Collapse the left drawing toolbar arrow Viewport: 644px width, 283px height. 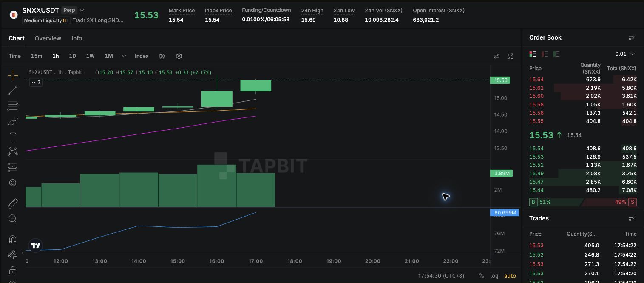tap(23, 253)
